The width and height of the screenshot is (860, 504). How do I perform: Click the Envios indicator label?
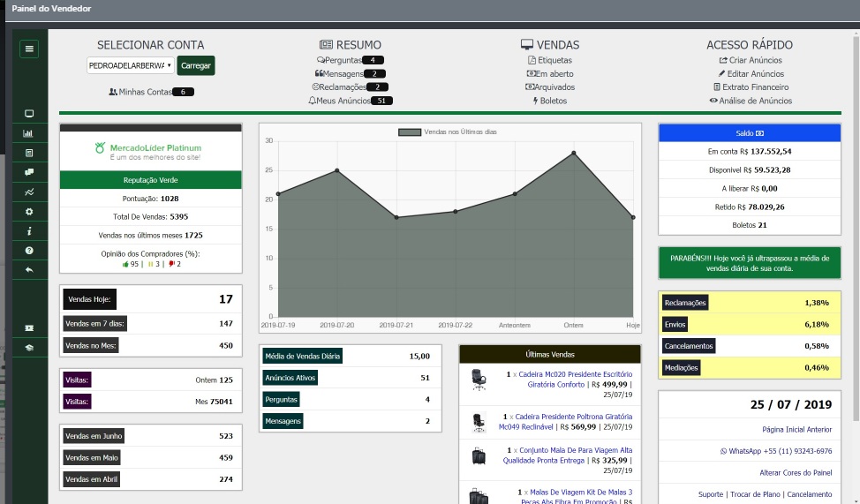pyautogui.click(x=675, y=325)
